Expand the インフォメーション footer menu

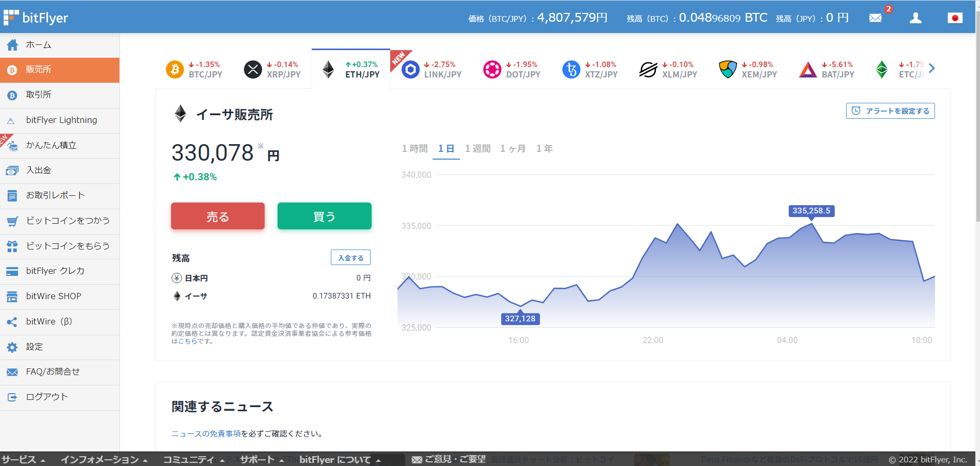104,459
